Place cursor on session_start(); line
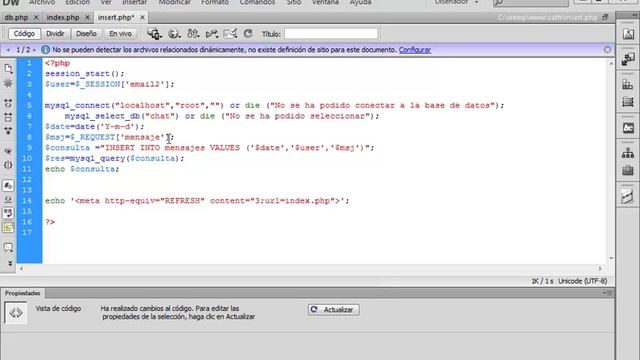The width and height of the screenshot is (640, 360). (84, 73)
